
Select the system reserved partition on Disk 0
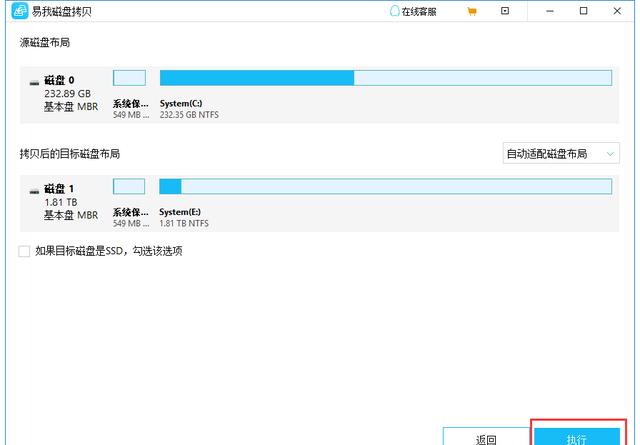pyautogui.click(x=129, y=78)
